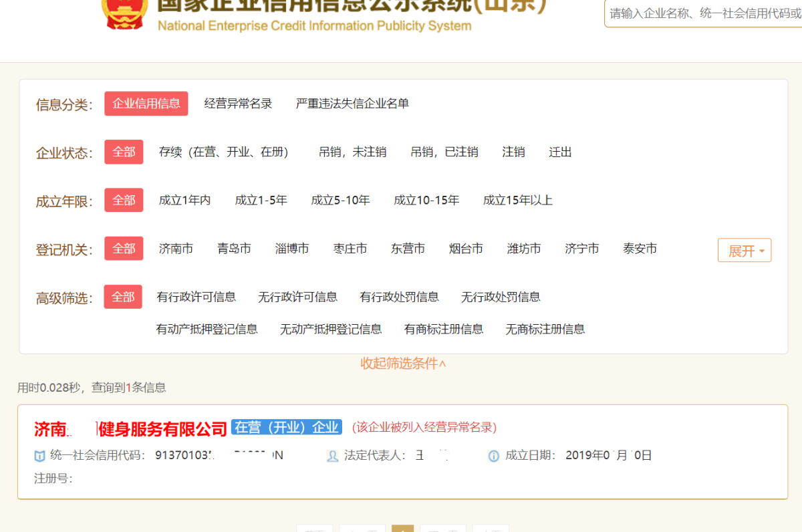This screenshot has height=532, width=802.
Task: Select 成立1-5年 establishment period filter
Action: pos(261,201)
